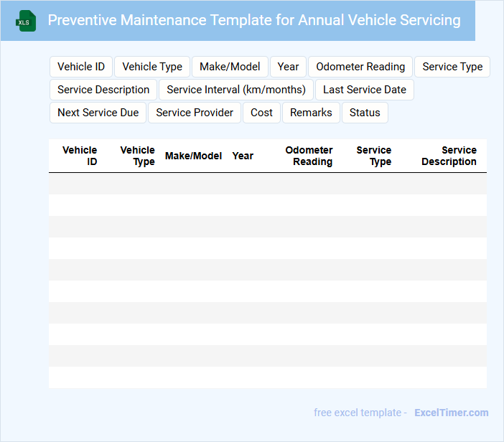Choose the Year tag
This screenshot has width=504, height=442.
tap(288, 67)
